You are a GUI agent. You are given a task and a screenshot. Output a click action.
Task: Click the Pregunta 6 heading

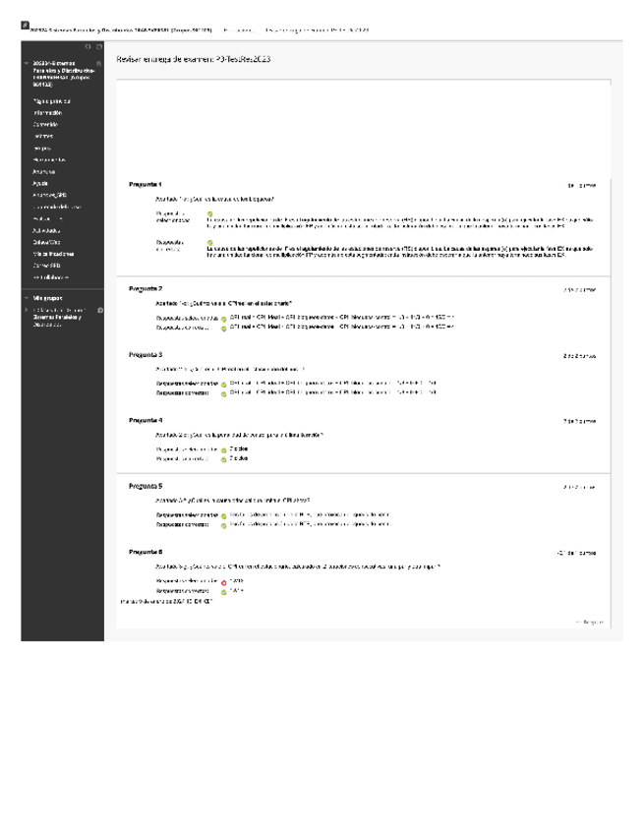pyautogui.click(x=146, y=552)
